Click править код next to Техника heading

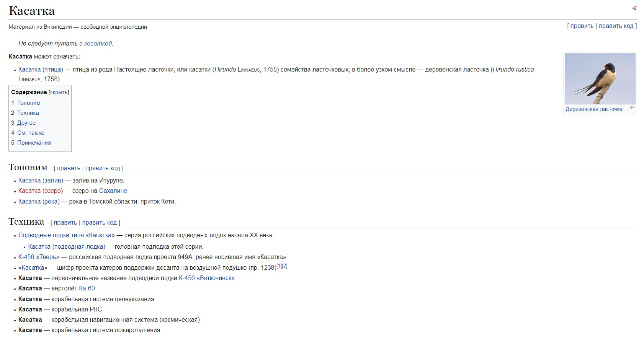click(x=100, y=223)
